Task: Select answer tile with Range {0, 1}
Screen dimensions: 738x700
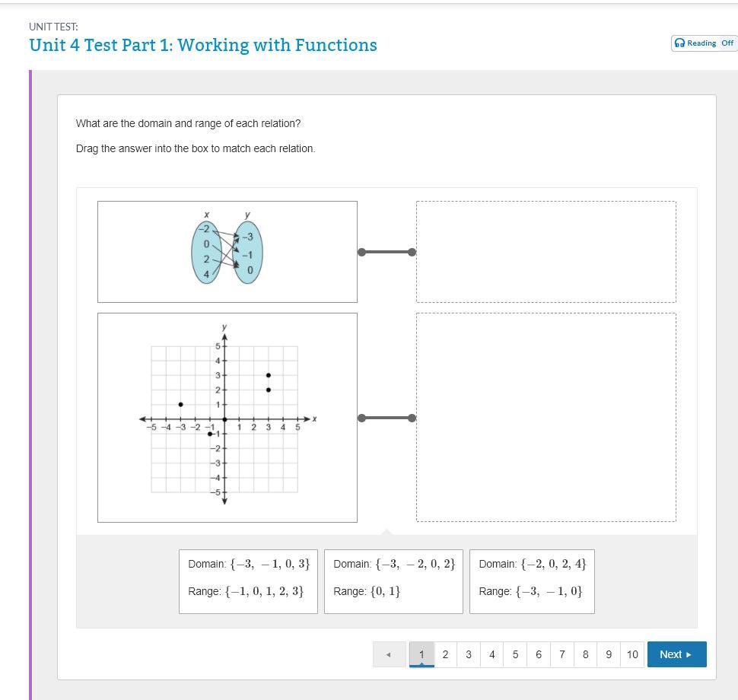Action: [x=393, y=581]
